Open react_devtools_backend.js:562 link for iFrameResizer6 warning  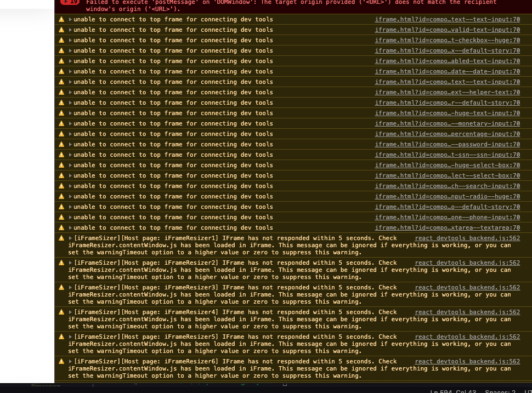tap(467, 361)
